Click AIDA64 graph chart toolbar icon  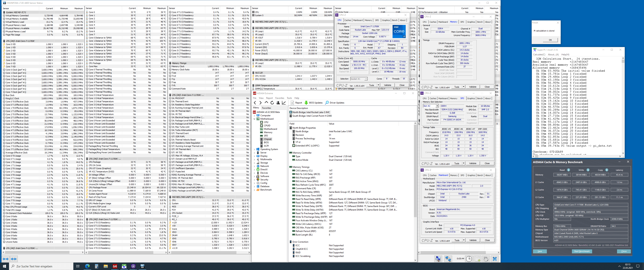click(284, 103)
